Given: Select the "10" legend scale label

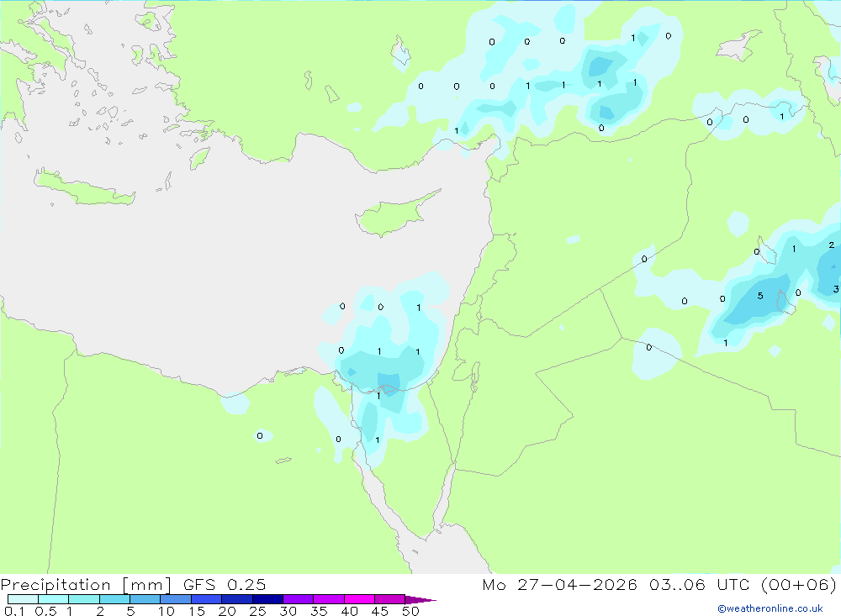Looking at the screenshot, I should 167,611.
